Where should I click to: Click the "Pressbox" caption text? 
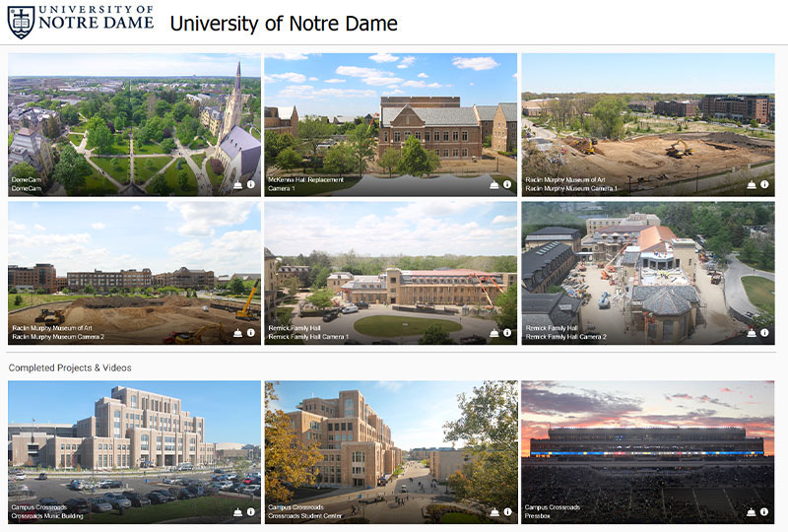click(x=537, y=516)
